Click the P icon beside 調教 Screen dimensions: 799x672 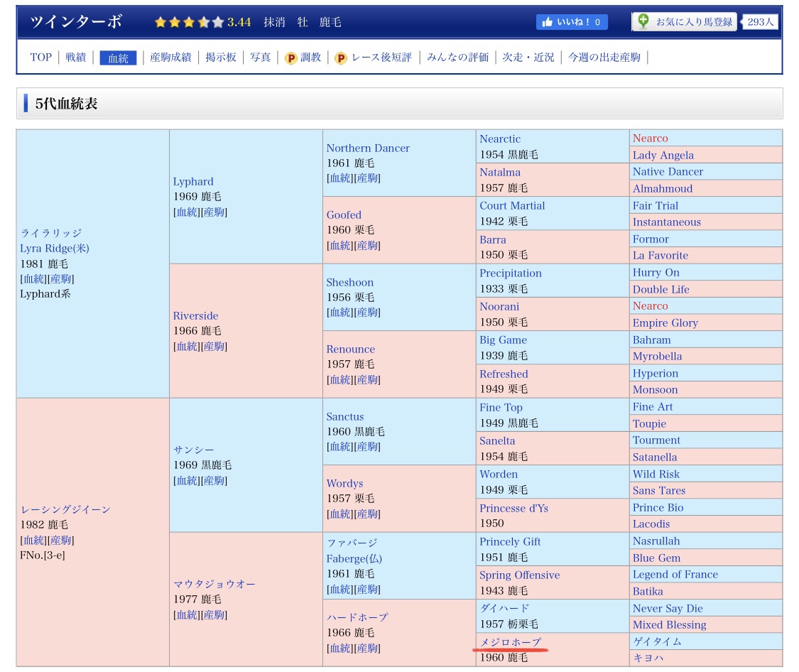click(290, 58)
